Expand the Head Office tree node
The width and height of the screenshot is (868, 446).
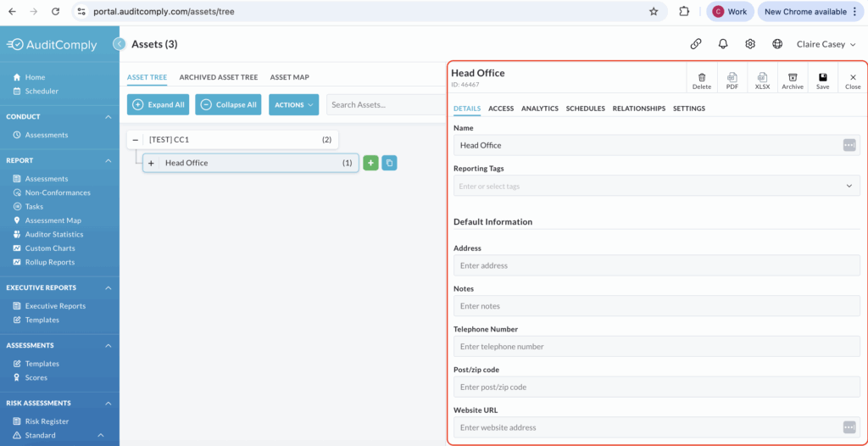151,163
